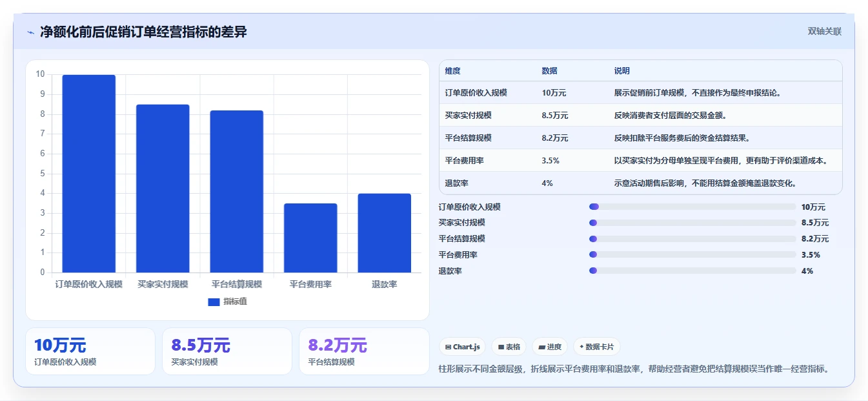Click the 指标值 legend label
The image size is (868, 401).
tap(235, 302)
